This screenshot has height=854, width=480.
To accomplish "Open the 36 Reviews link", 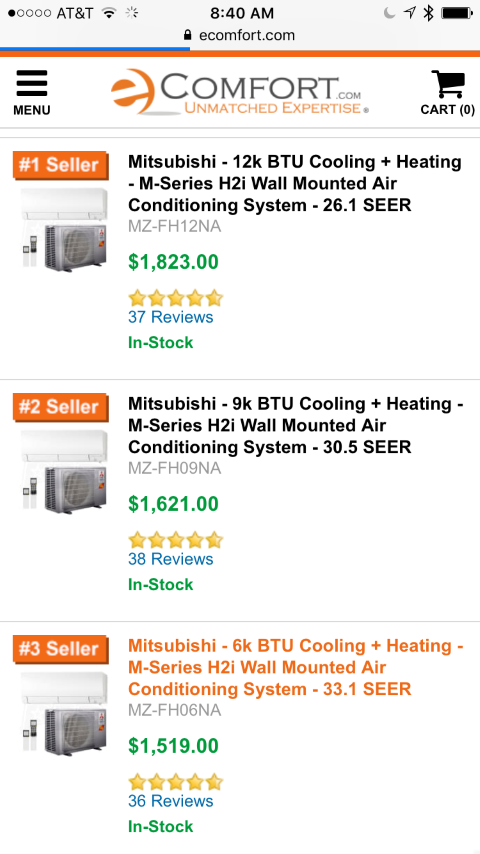I will coord(171,801).
